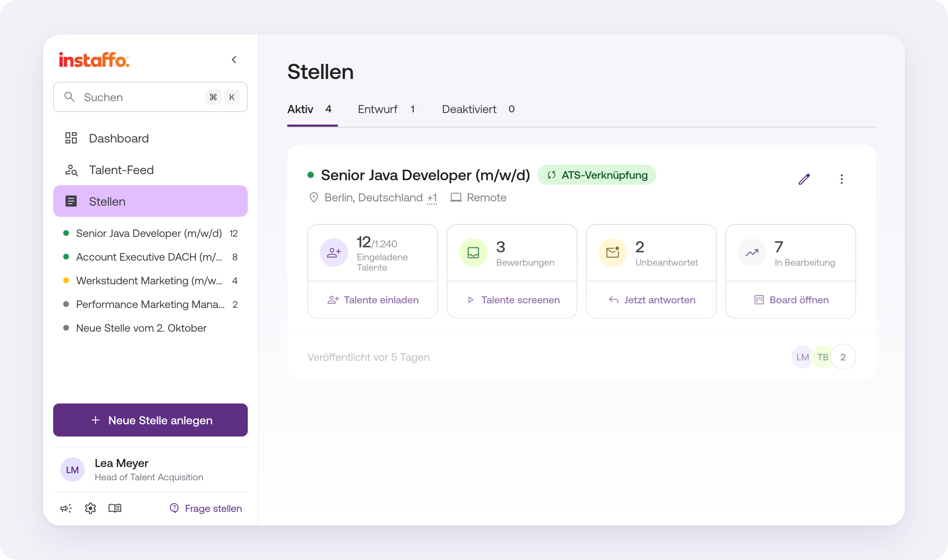Click the LM avatar on the job card
The image size is (948, 560).
802,357
